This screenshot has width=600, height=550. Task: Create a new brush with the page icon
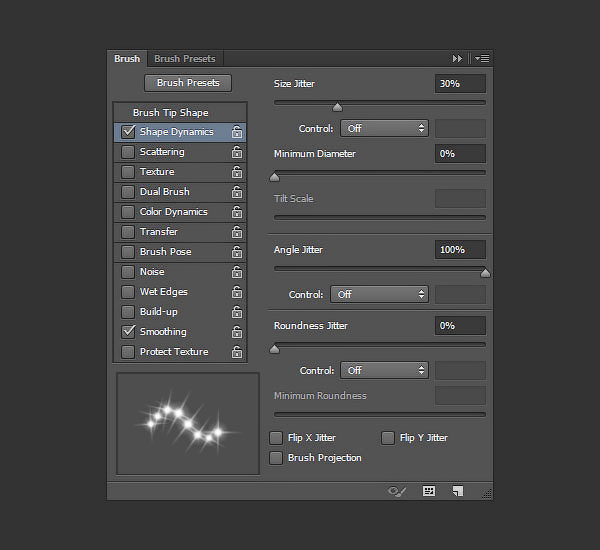tap(458, 491)
